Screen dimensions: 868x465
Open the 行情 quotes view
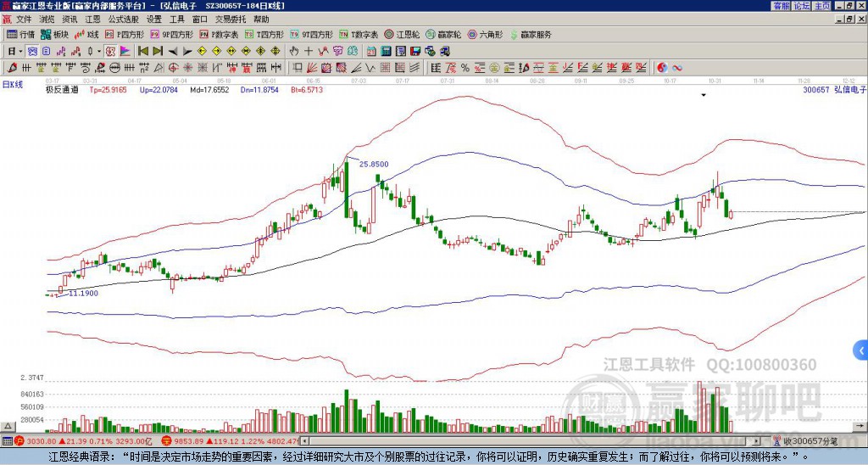coord(21,34)
